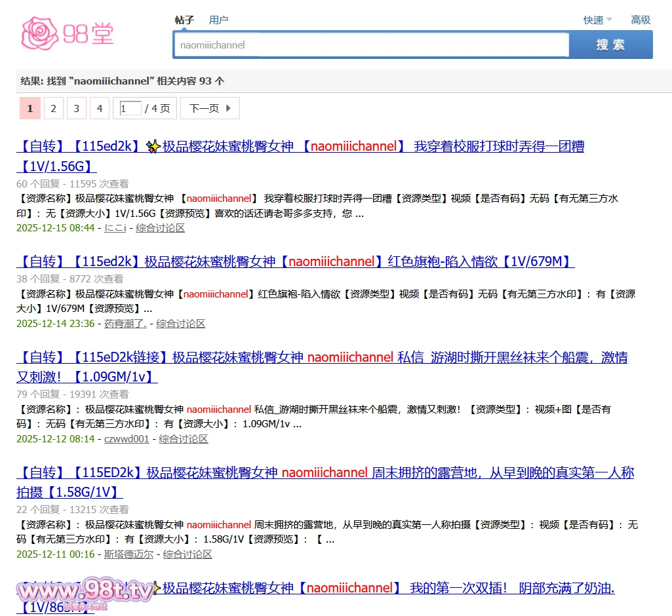Click author link 斯塔德迈尔
The width and height of the screenshot is (672, 616).
(129, 554)
